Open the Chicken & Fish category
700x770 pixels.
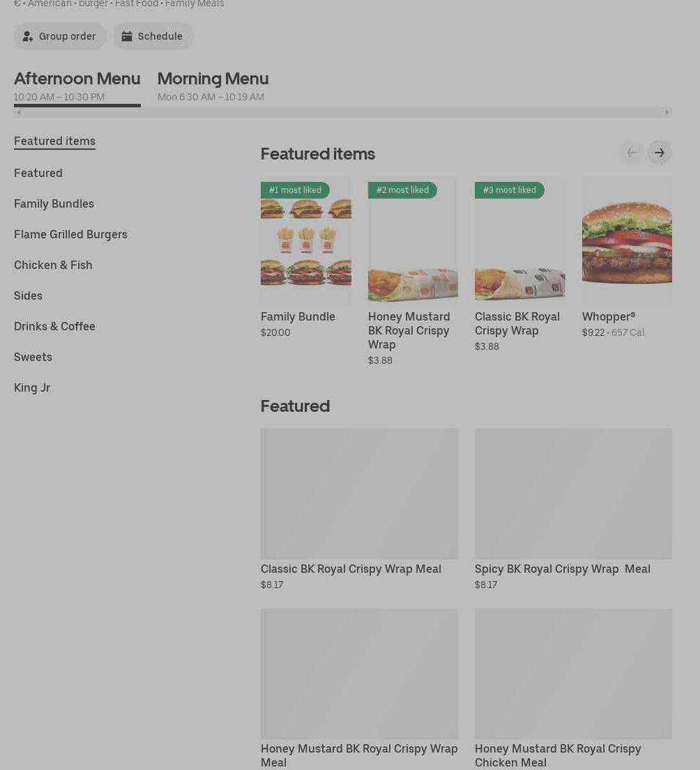point(53,265)
